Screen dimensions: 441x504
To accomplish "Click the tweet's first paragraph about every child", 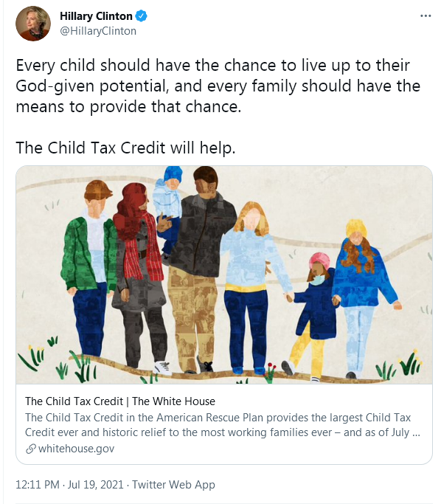I will 218,86.
